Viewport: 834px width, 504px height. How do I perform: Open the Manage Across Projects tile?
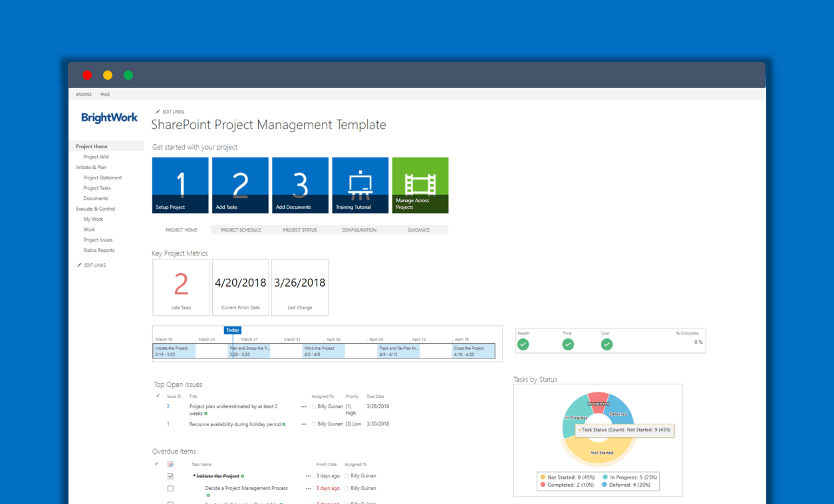(x=420, y=185)
